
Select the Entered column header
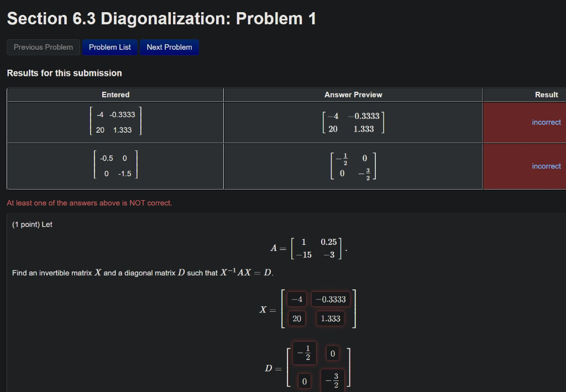coord(114,94)
